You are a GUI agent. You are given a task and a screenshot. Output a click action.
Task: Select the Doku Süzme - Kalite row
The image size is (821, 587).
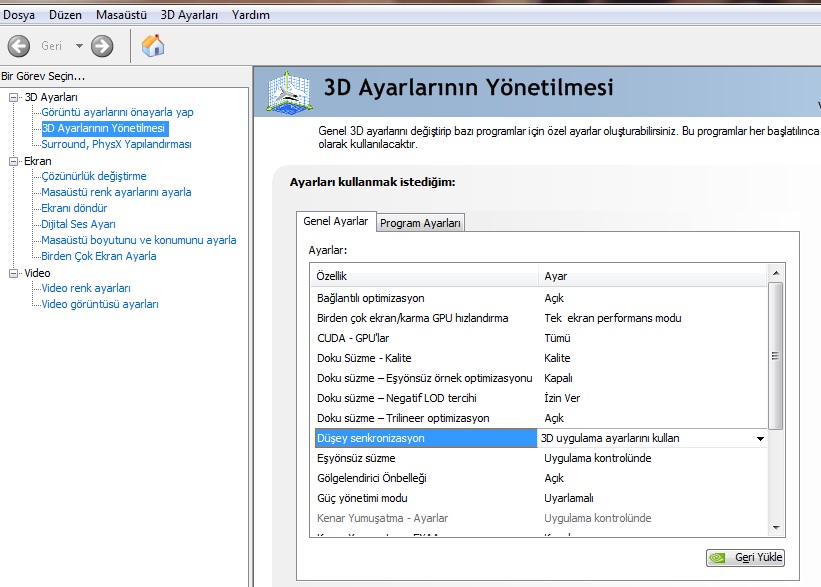pos(539,358)
